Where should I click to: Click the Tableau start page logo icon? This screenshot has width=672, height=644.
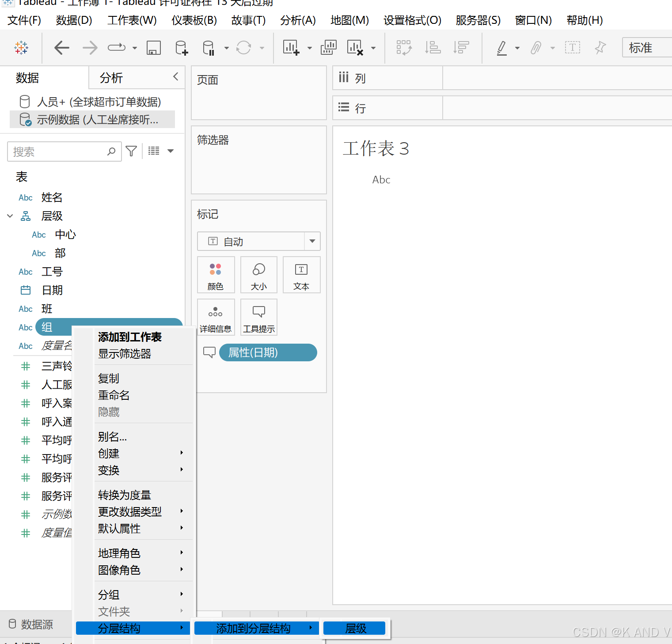(x=21, y=48)
